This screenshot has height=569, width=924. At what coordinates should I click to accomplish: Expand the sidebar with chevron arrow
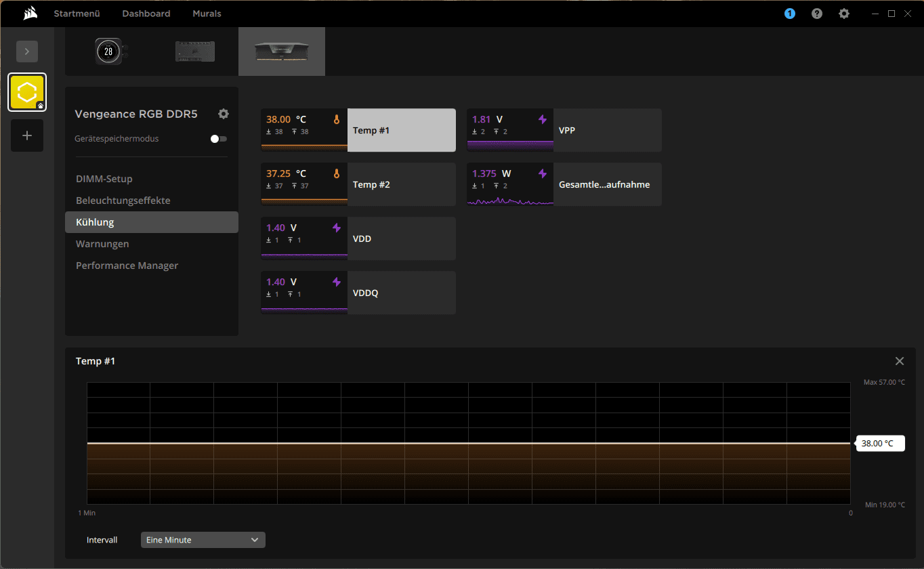point(27,51)
